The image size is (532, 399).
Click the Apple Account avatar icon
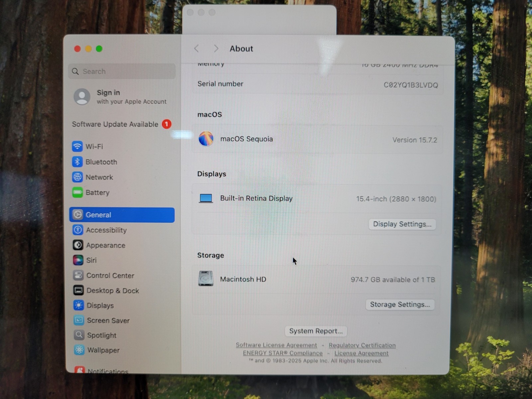82,97
